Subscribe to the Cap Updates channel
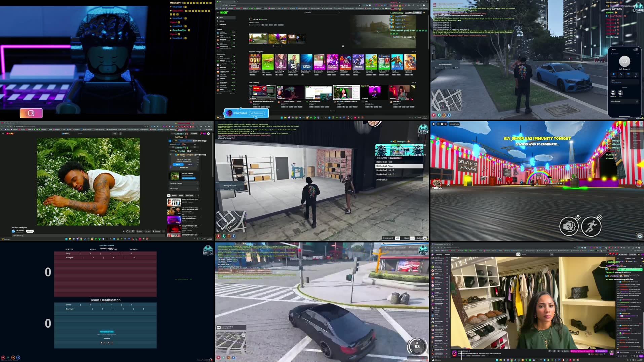The image size is (644, 362). 30,231
